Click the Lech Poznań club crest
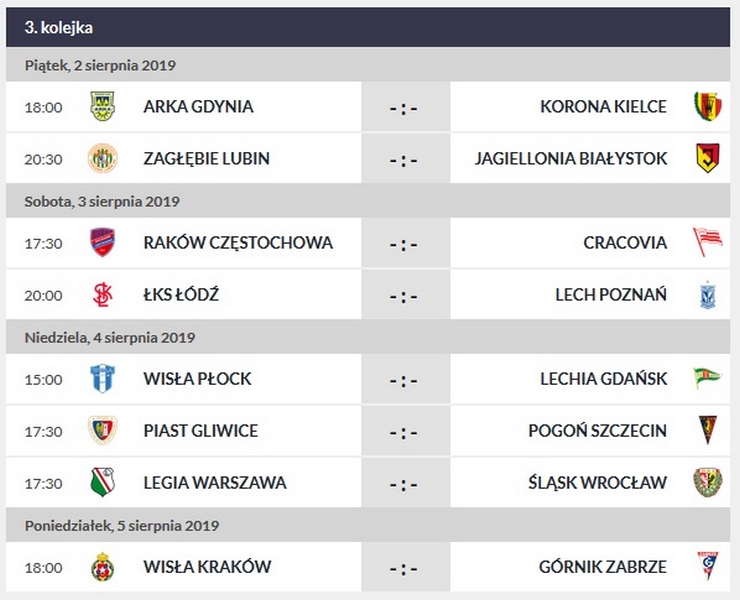 pyautogui.click(x=707, y=295)
